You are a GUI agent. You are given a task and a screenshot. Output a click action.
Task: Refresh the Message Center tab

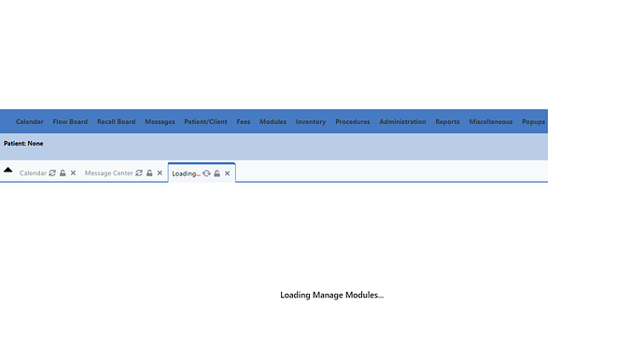click(x=139, y=173)
